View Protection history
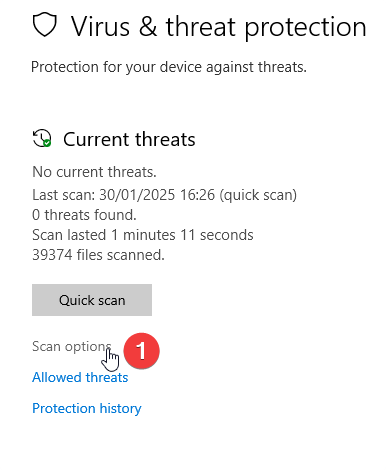 [x=87, y=408]
